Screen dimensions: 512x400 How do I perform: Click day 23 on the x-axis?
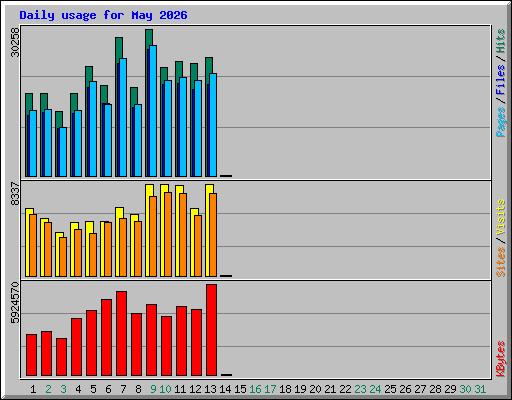360,389
